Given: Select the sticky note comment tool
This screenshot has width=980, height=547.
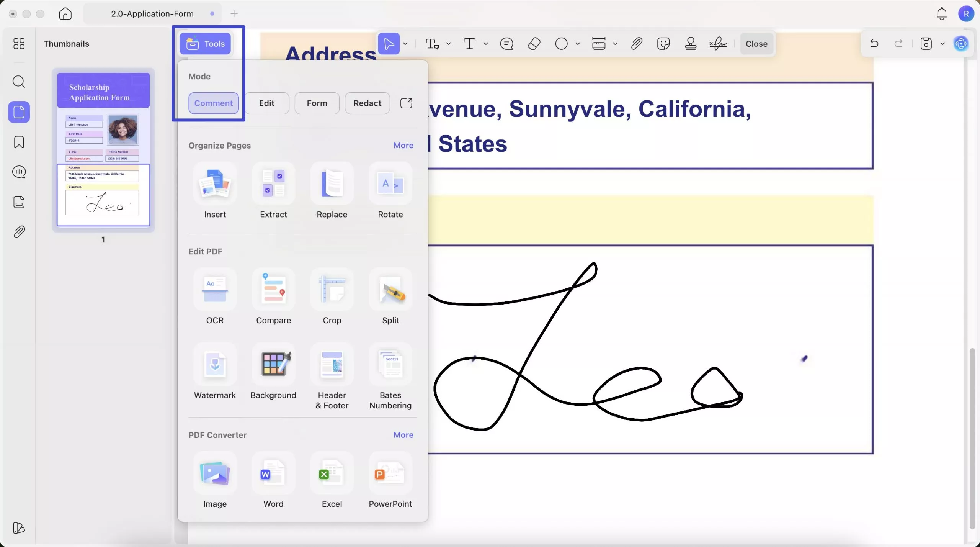Looking at the screenshot, I should pos(506,44).
